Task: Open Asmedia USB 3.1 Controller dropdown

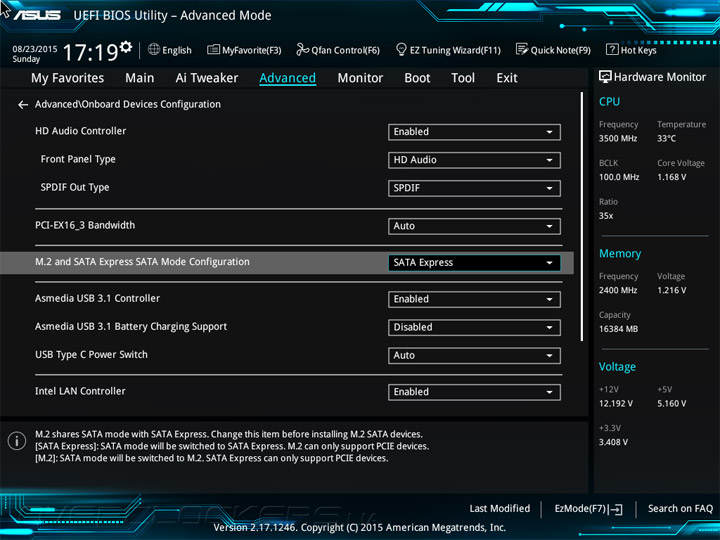Action: [474, 299]
